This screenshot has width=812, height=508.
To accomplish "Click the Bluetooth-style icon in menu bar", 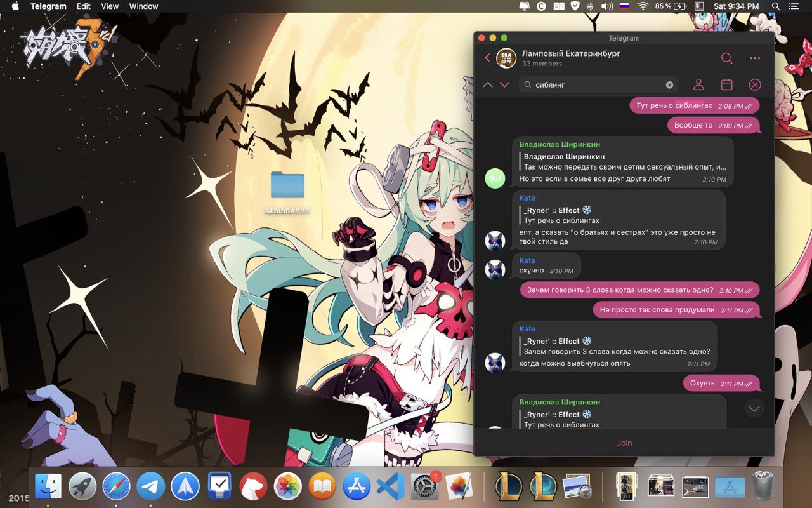I will pos(591,6).
